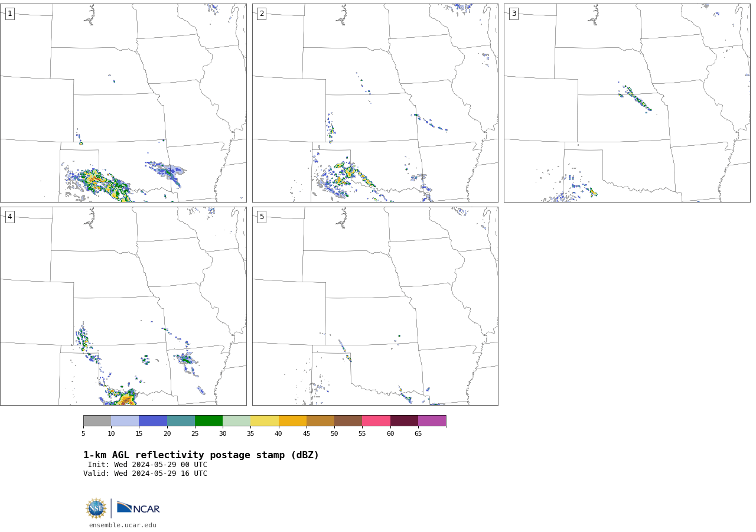Image resolution: width=756 pixels, height=532 pixels.
Task: Click the colorbar tick label 65
Action: 418,434
